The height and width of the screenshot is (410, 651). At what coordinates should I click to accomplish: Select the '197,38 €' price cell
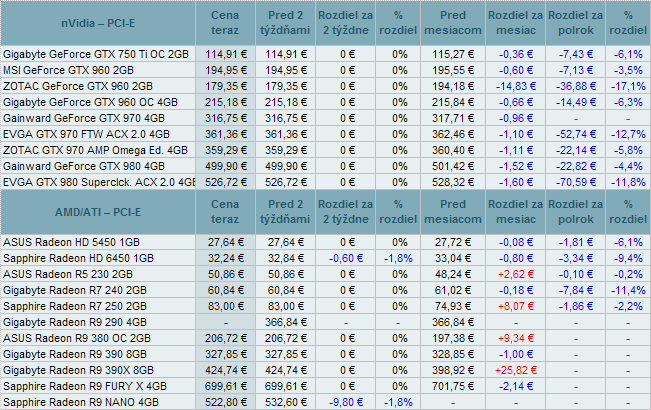click(x=453, y=339)
